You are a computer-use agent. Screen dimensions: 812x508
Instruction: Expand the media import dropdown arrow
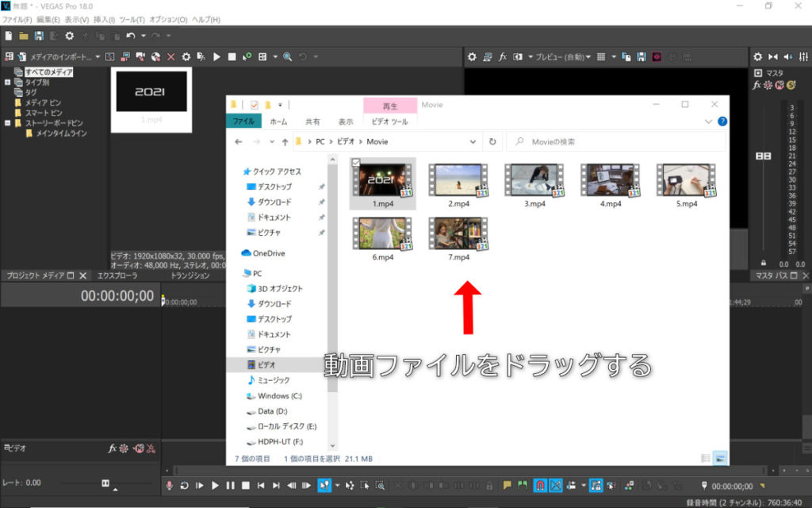[98, 57]
